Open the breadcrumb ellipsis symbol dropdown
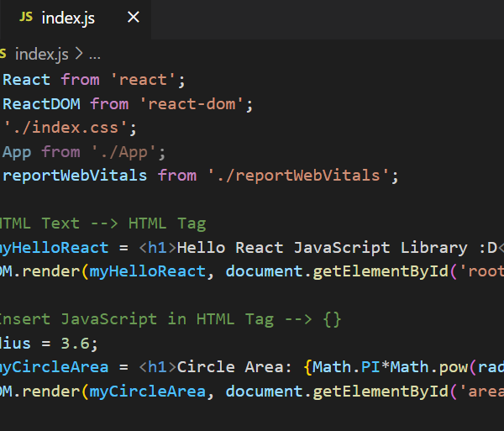This screenshot has height=431, width=504. click(94, 54)
